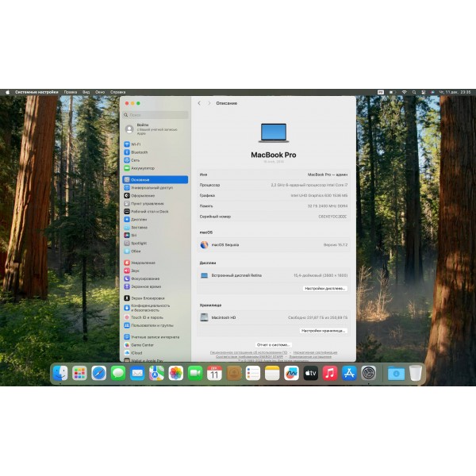Open the Аккумулятор (Battery) section
Image resolution: width=476 pixels, height=476 pixels.
pyautogui.click(x=143, y=168)
